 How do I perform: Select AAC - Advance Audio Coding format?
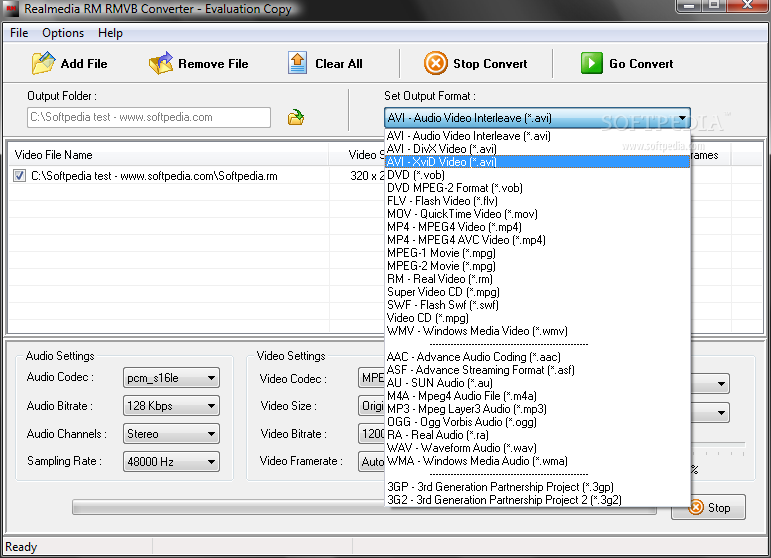tap(537, 357)
